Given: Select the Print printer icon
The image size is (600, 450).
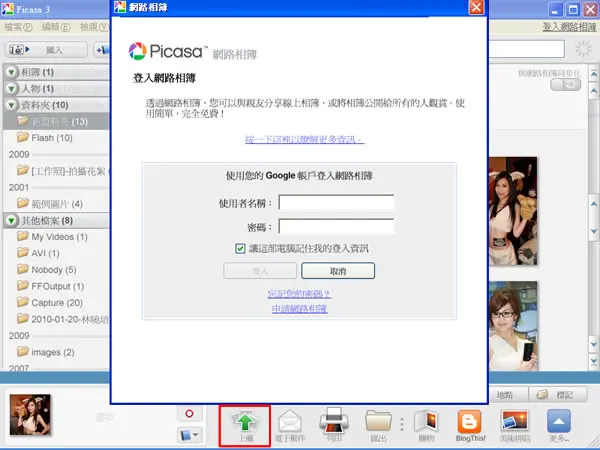Looking at the screenshot, I should coord(334,420).
